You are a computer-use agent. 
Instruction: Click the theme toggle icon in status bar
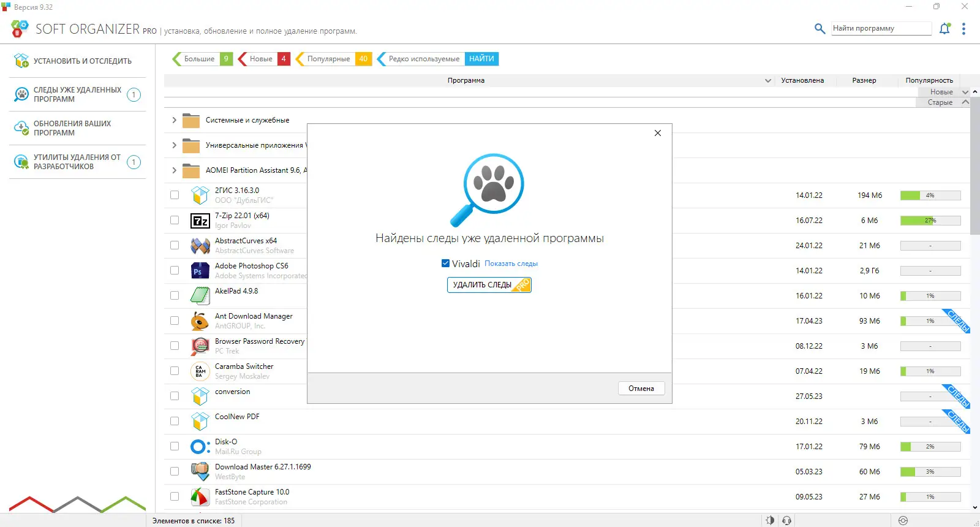(x=770, y=520)
